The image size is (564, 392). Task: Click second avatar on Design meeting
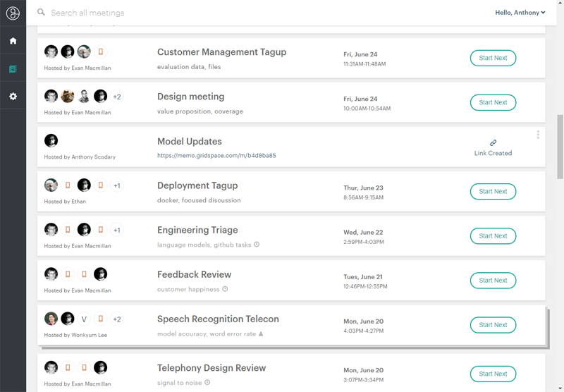[68, 96]
